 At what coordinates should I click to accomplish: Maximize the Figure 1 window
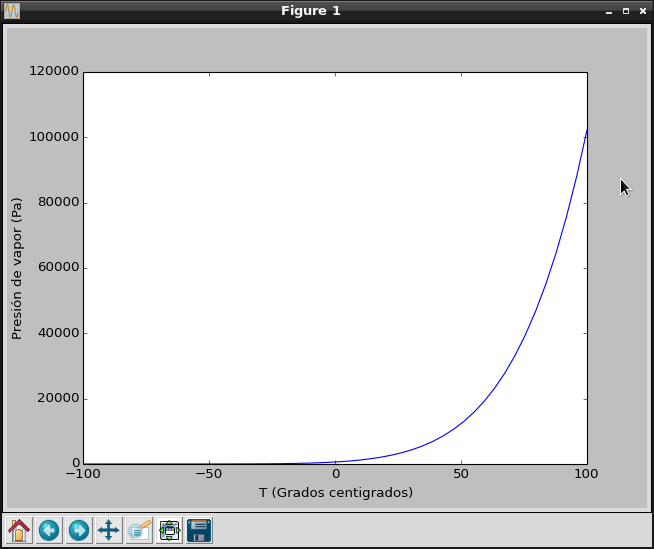625,11
